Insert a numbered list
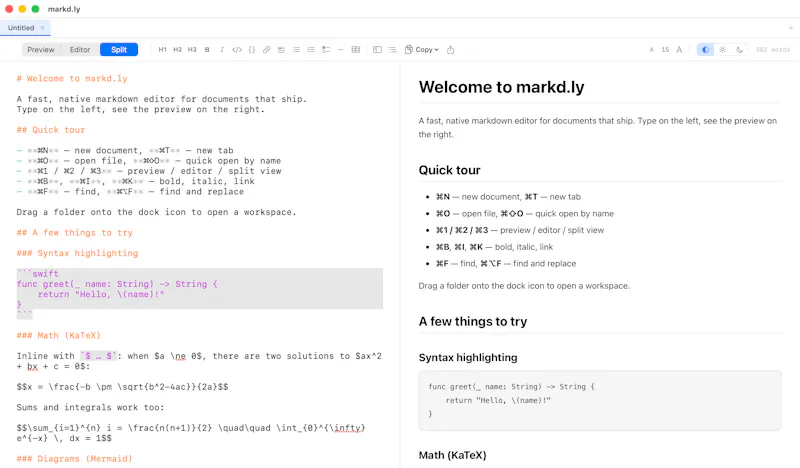The height and width of the screenshot is (468, 800). [311, 50]
